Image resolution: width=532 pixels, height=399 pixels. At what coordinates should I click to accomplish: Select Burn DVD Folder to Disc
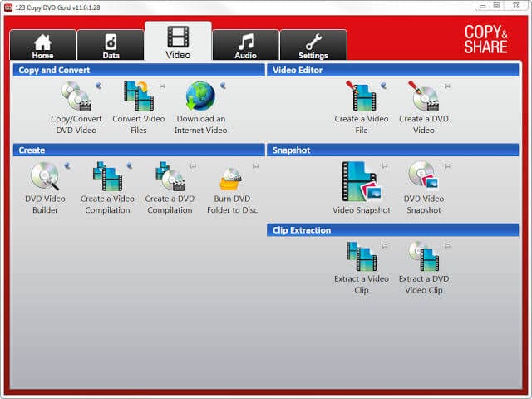pos(232,187)
